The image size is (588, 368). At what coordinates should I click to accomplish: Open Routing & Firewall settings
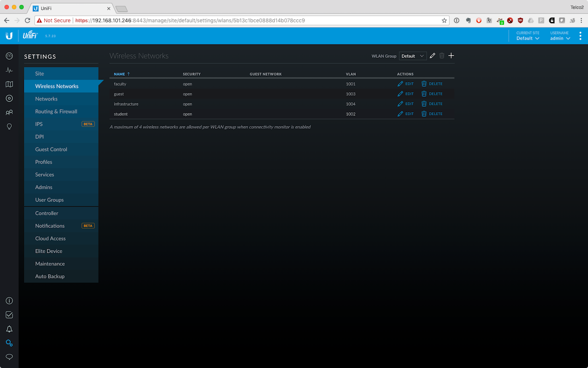(x=61, y=112)
